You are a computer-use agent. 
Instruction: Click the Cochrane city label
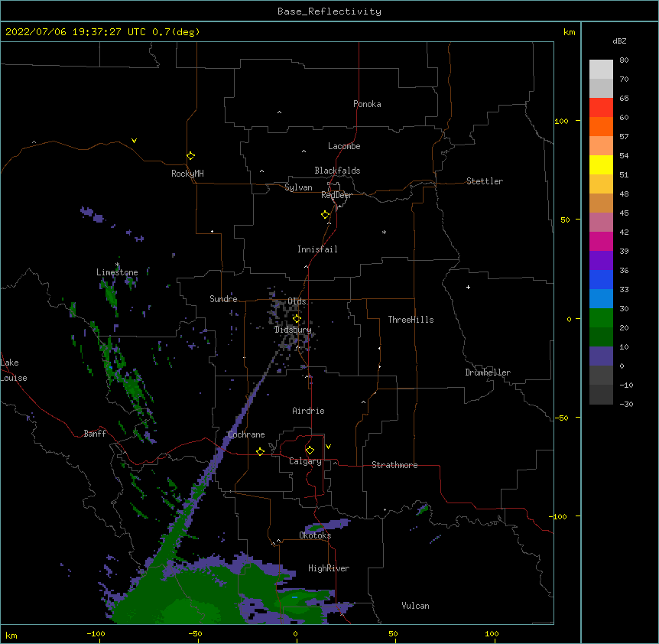point(246,434)
